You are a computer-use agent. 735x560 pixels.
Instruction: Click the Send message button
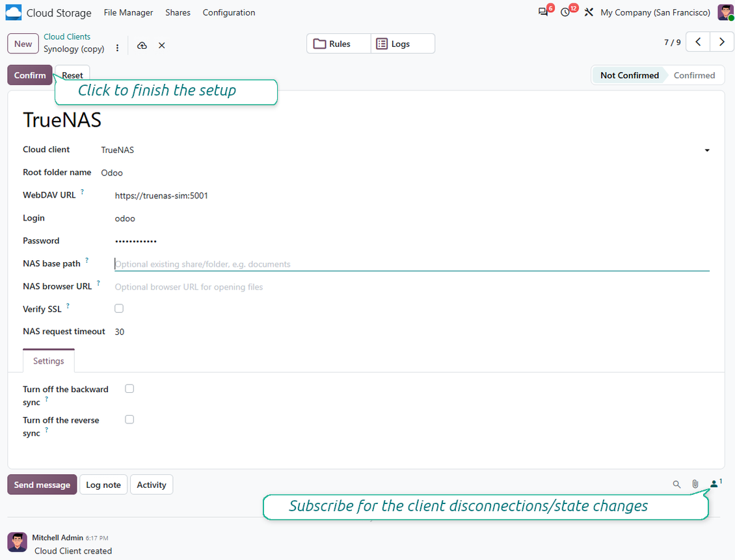[x=42, y=485]
